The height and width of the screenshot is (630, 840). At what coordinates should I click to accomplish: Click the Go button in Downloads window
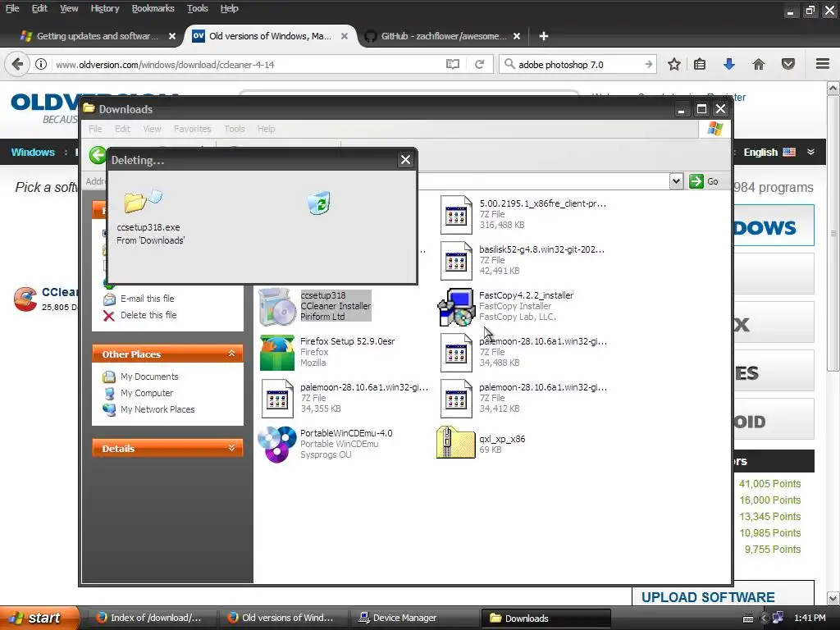point(703,181)
